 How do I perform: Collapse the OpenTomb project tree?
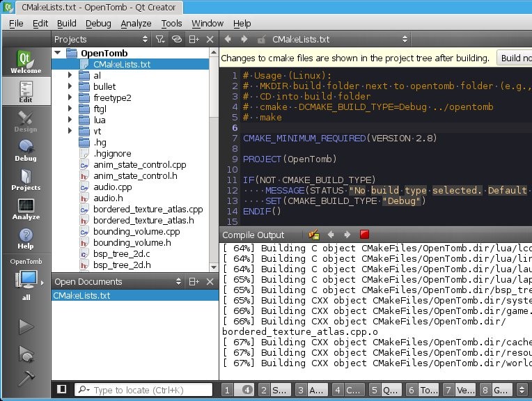(x=58, y=53)
